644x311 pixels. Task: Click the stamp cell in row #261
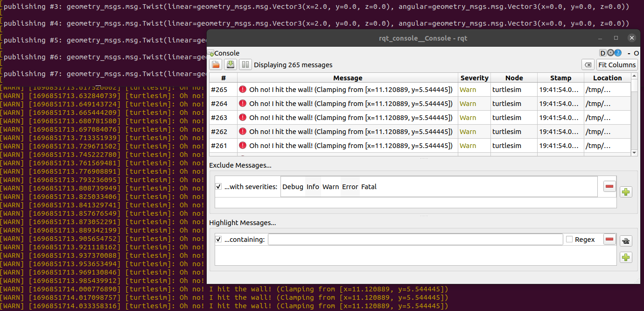pyautogui.click(x=560, y=145)
